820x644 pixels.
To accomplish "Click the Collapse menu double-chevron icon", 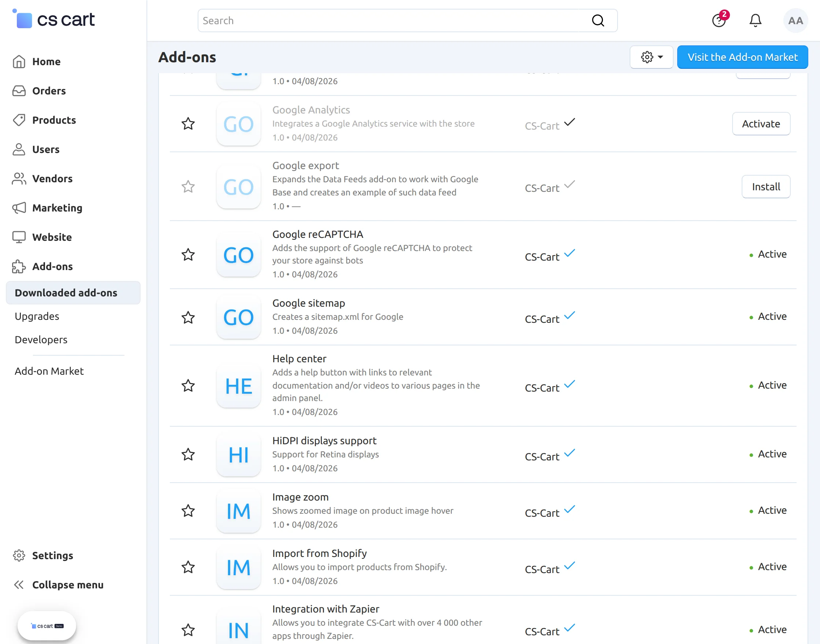I will (x=19, y=585).
